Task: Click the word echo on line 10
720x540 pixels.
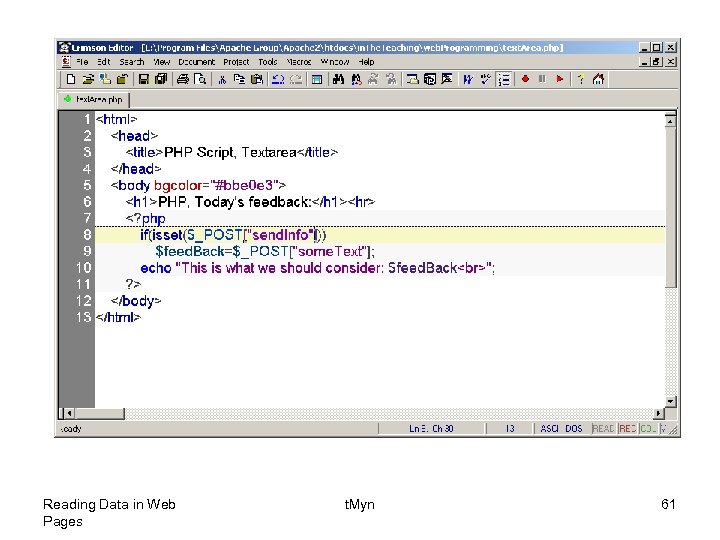Action: (156, 268)
